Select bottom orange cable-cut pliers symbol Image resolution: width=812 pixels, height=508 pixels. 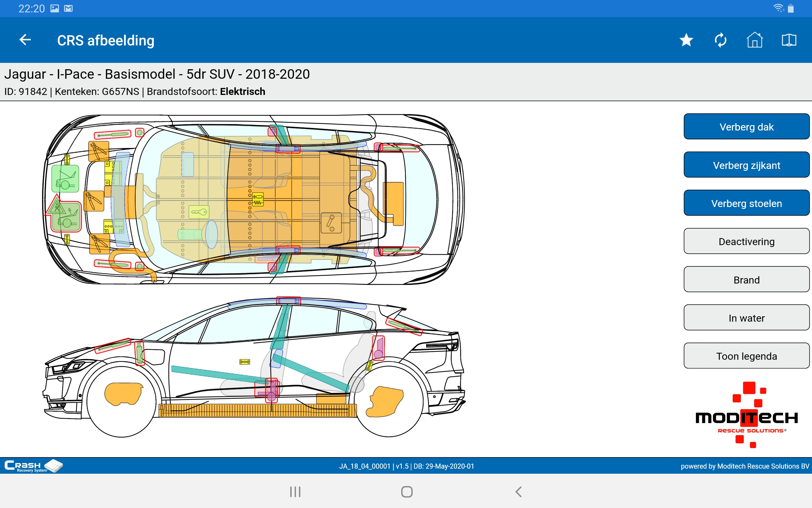[x=100, y=244]
